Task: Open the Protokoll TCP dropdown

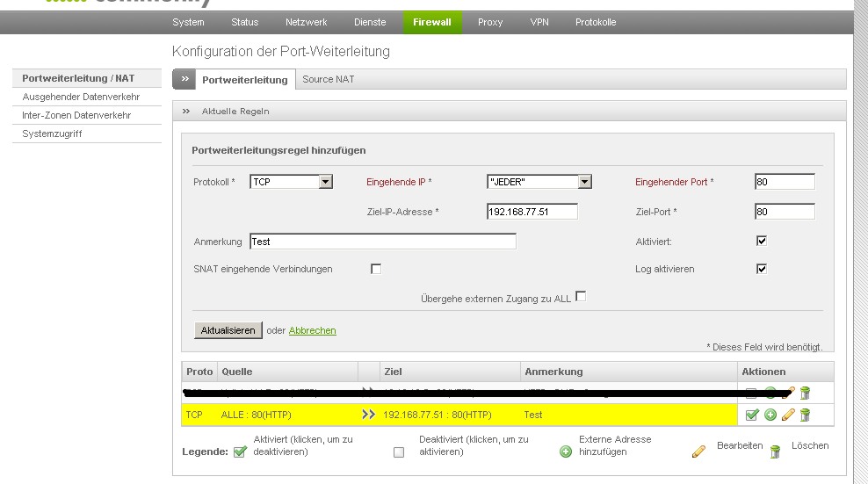Action: tap(325, 182)
